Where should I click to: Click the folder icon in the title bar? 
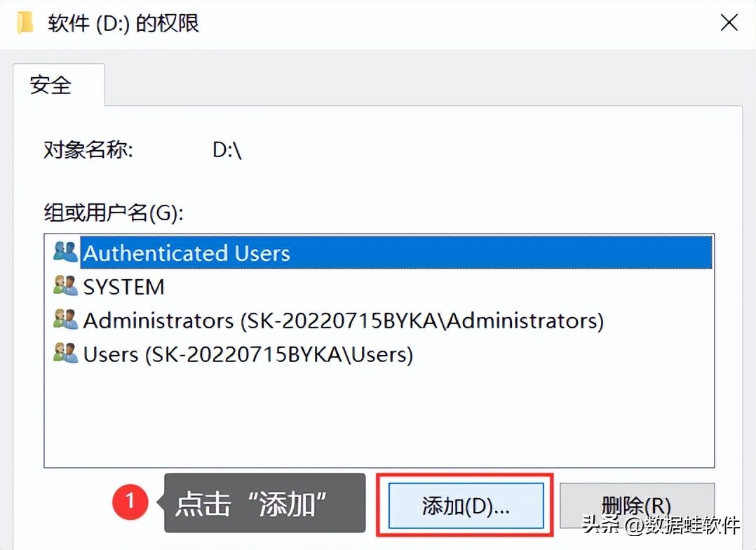(x=25, y=23)
